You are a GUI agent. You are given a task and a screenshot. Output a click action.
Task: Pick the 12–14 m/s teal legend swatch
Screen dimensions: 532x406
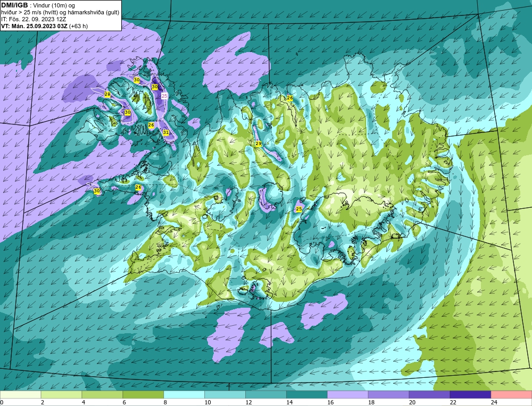pos(266,395)
